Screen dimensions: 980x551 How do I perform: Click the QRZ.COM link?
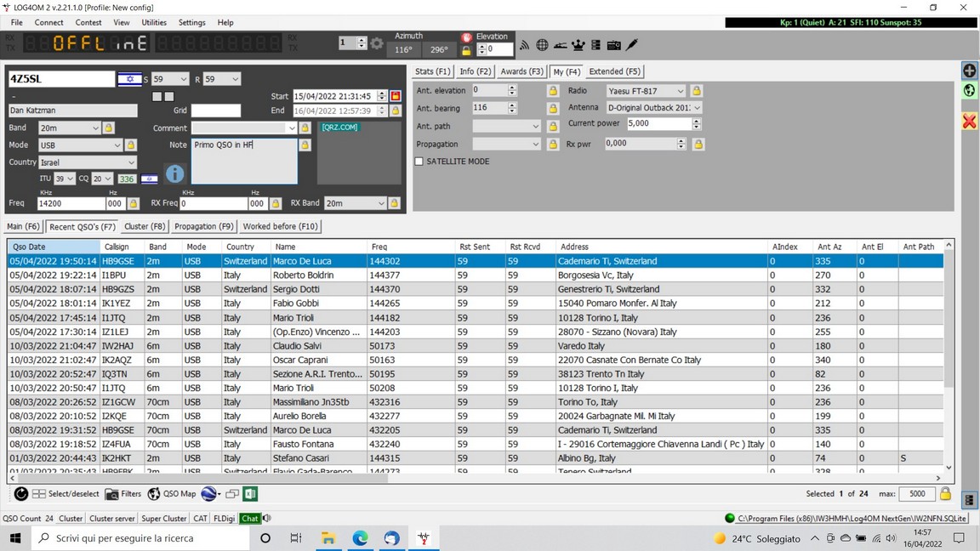click(x=340, y=127)
